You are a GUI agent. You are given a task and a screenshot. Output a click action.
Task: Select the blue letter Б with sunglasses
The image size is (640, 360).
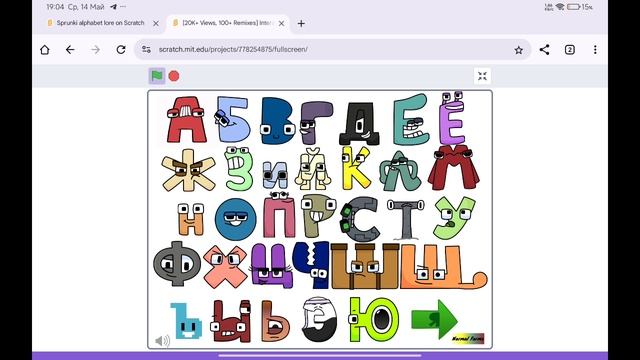[232, 119]
